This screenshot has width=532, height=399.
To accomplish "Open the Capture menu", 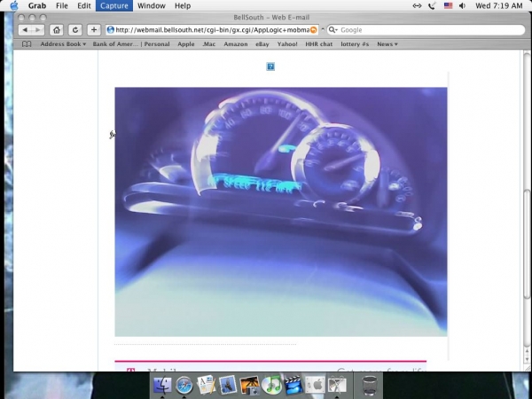I will pyautogui.click(x=113, y=5).
